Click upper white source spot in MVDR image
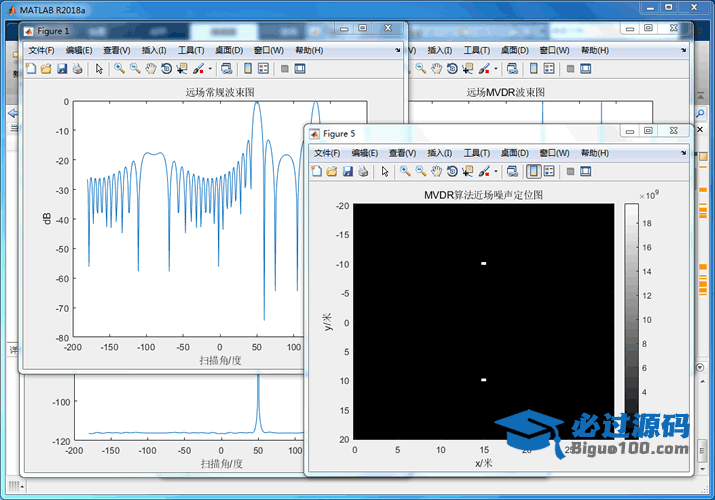 [483, 263]
